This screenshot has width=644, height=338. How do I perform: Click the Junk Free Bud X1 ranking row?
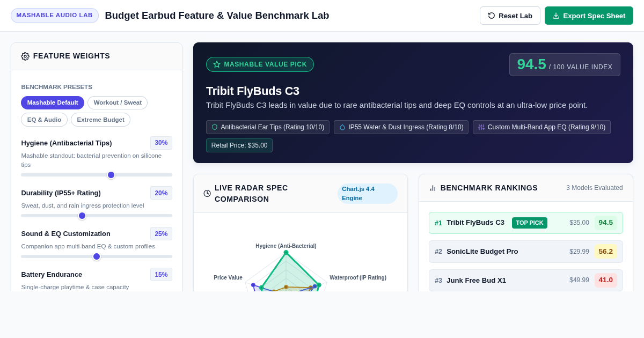(x=526, y=280)
